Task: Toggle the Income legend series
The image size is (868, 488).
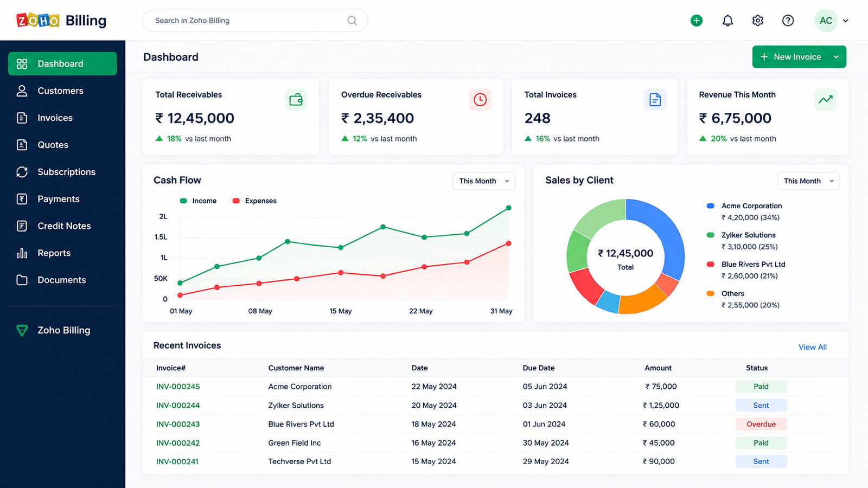Action: [198, 201]
